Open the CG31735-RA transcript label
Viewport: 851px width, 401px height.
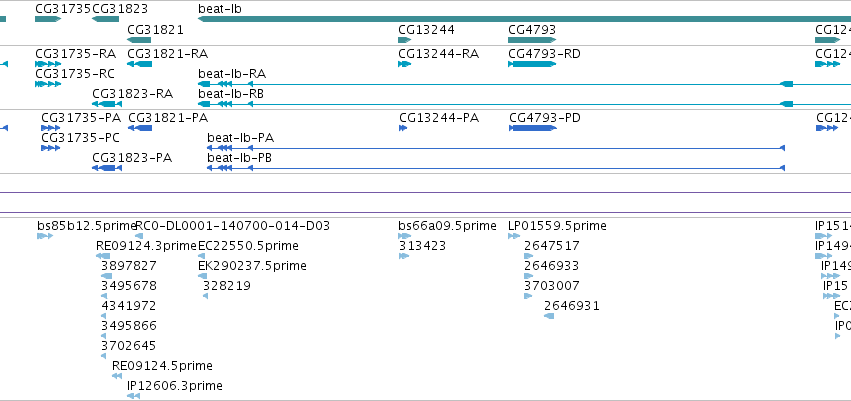click(x=75, y=54)
